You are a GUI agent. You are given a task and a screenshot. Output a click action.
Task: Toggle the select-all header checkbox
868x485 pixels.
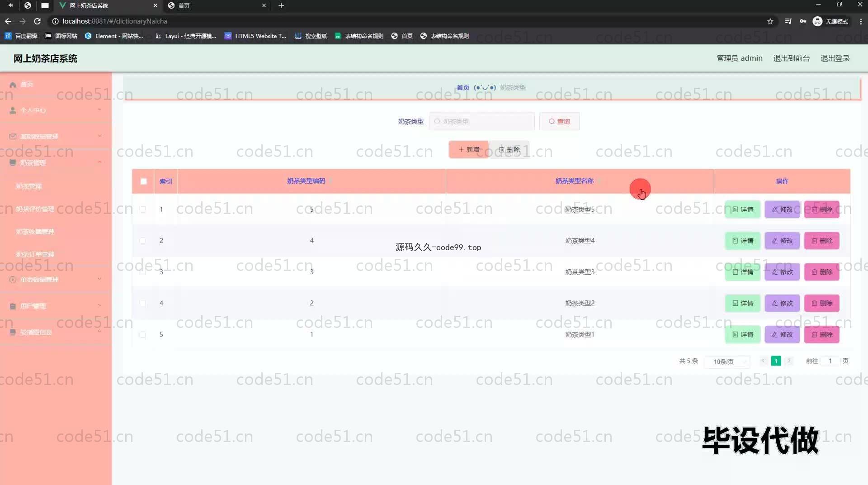click(x=143, y=181)
